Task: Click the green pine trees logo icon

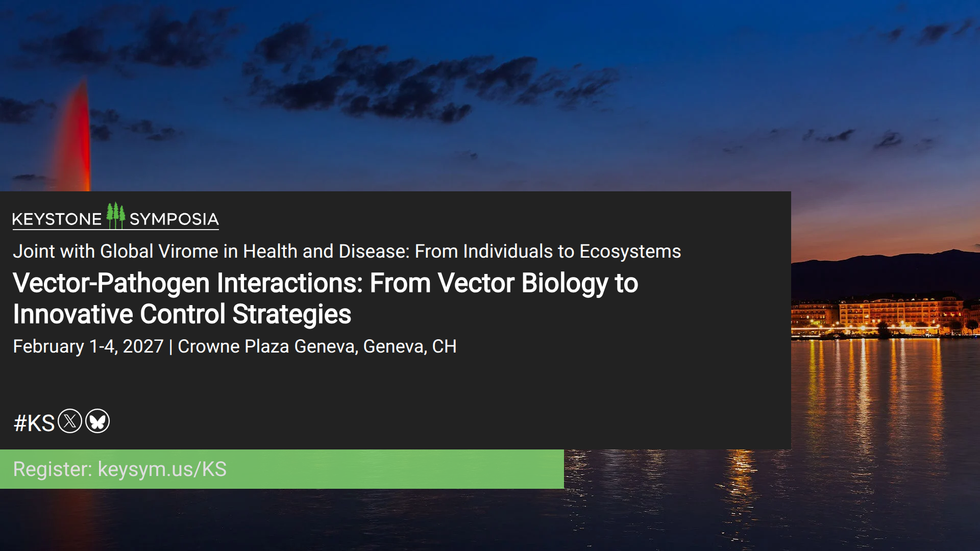Action: (x=115, y=216)
